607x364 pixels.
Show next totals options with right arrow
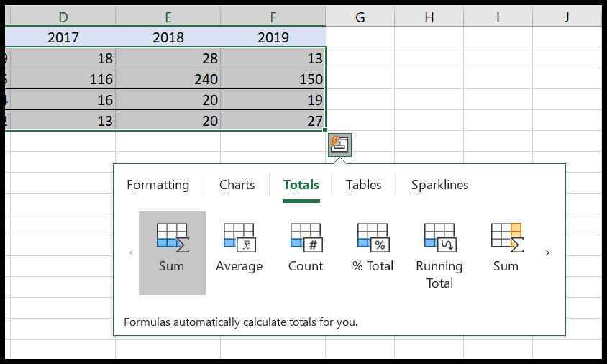click(x=547, y=253)
